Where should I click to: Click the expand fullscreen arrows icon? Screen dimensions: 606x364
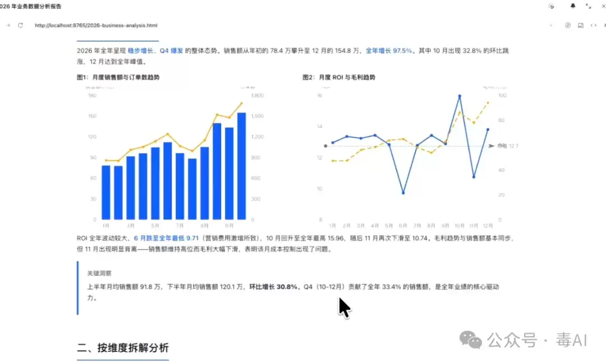(x=588, y=6)
